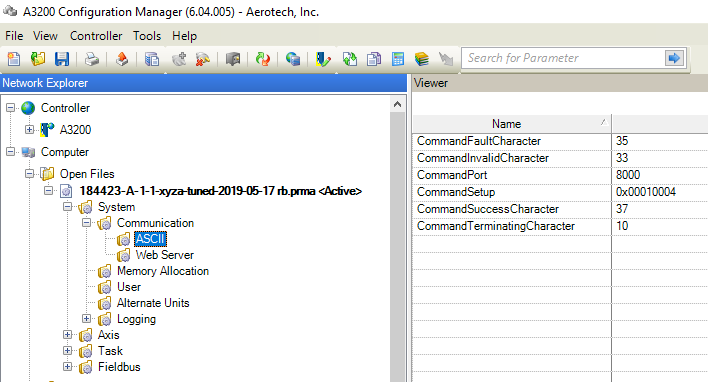
Task: Click the Controller globe icon in tree
Action: coord(28,108)
